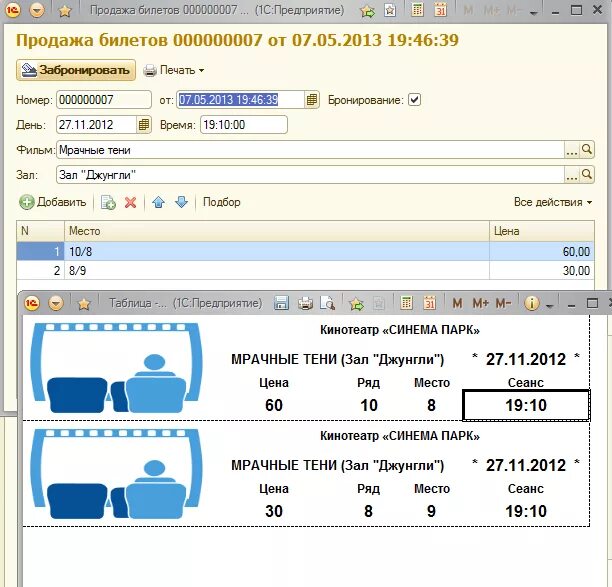Click price cell 30,00
The height and width of the screenshot is (587, 612).
pyautogui.click(x=542, y=270)
